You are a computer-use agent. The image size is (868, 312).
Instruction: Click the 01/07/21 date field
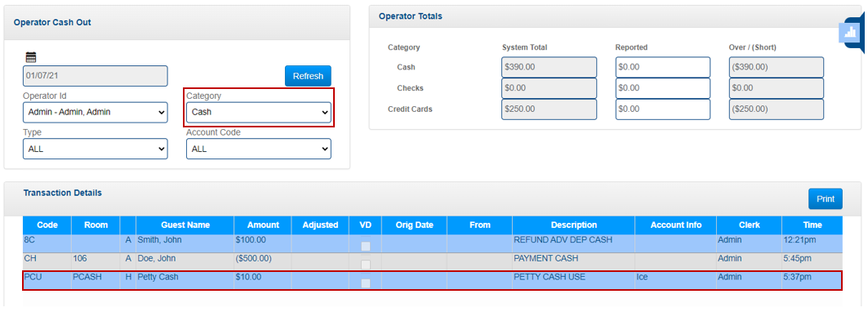click(96, 76)
